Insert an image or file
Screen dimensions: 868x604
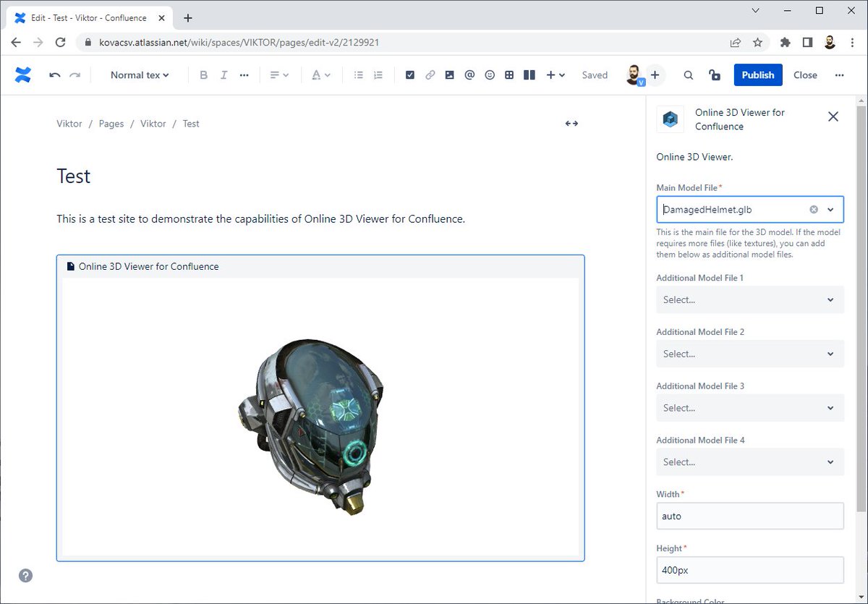pyautogui.click(x=450, y=75)
